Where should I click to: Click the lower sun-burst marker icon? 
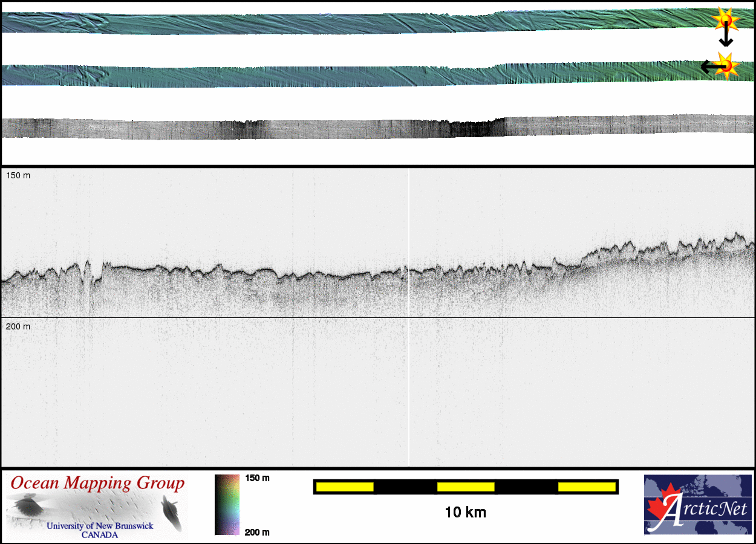tap(726, 65)
